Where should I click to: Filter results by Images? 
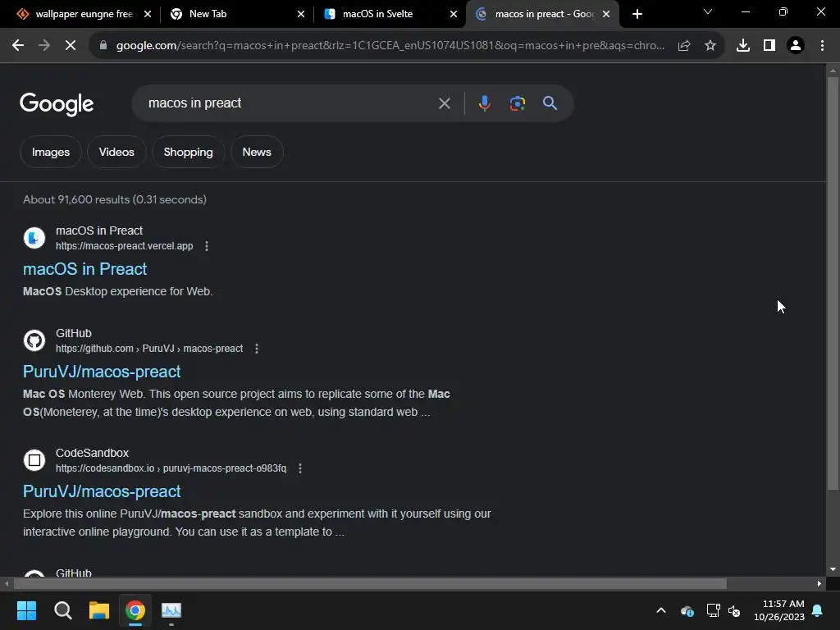coord(51,152)
